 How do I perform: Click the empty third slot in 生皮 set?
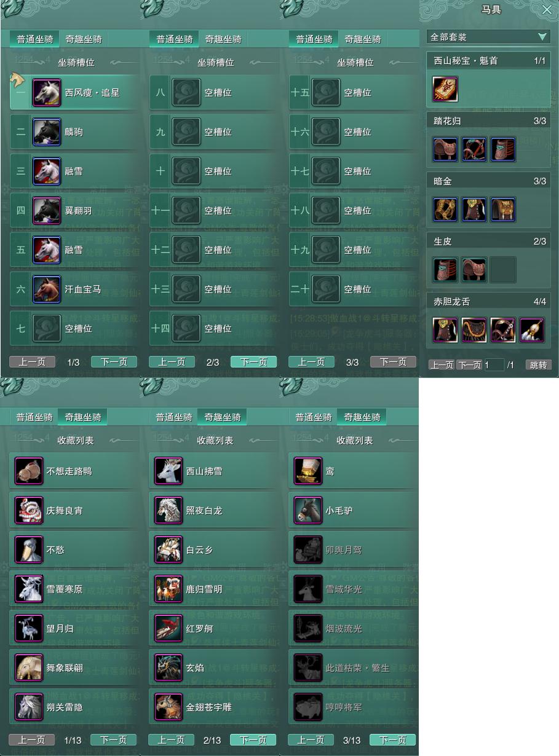pyautogui.click(x=503, y=270)
